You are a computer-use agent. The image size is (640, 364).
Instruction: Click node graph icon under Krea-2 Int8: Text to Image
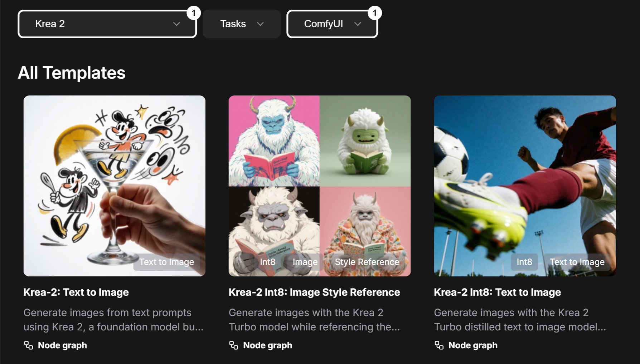click(439, 345)
